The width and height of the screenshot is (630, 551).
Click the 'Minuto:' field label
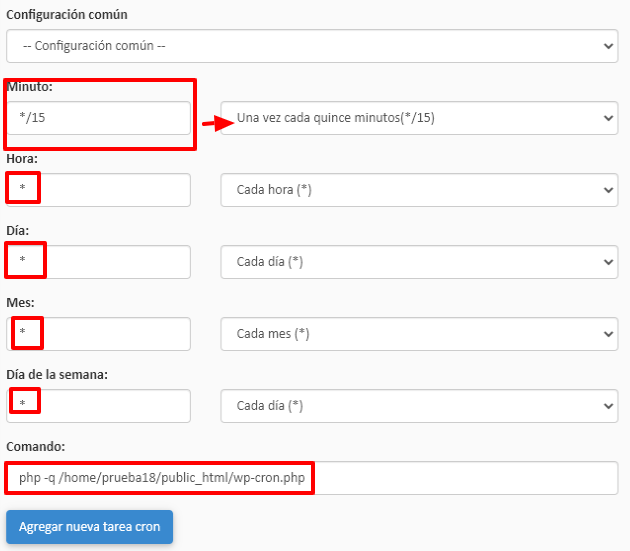[x=29, y=86]
